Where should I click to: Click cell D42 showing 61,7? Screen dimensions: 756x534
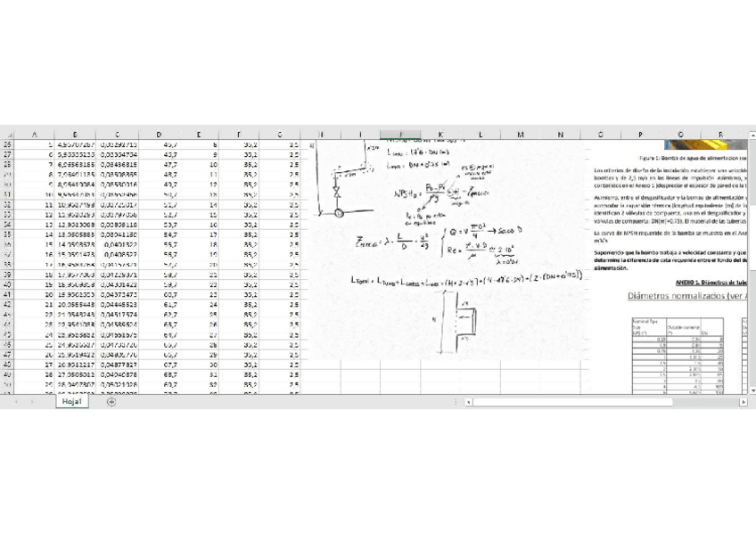pyautogui.click(x=159, y=305)
